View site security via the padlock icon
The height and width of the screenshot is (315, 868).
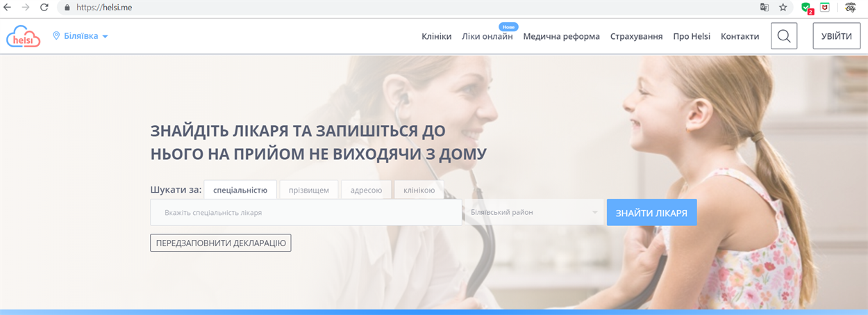point(67,8)
